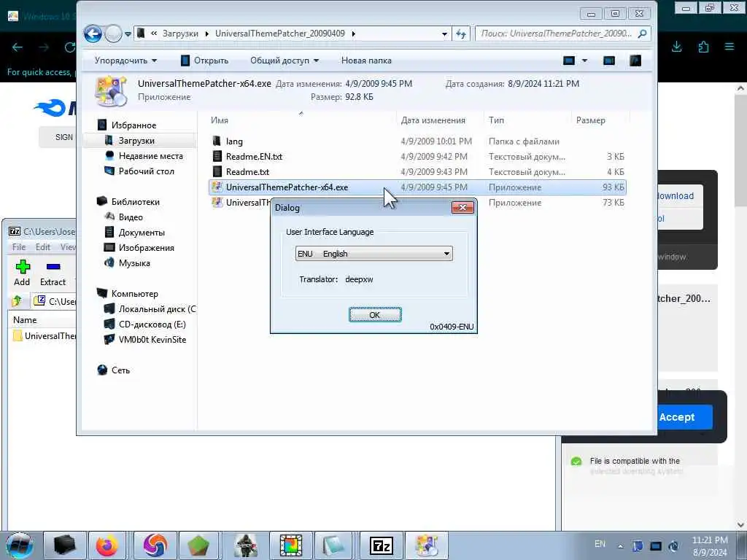Click the Add icon in 7-Zip
Viewport: 747px width, 560px height.
(22, 273)
